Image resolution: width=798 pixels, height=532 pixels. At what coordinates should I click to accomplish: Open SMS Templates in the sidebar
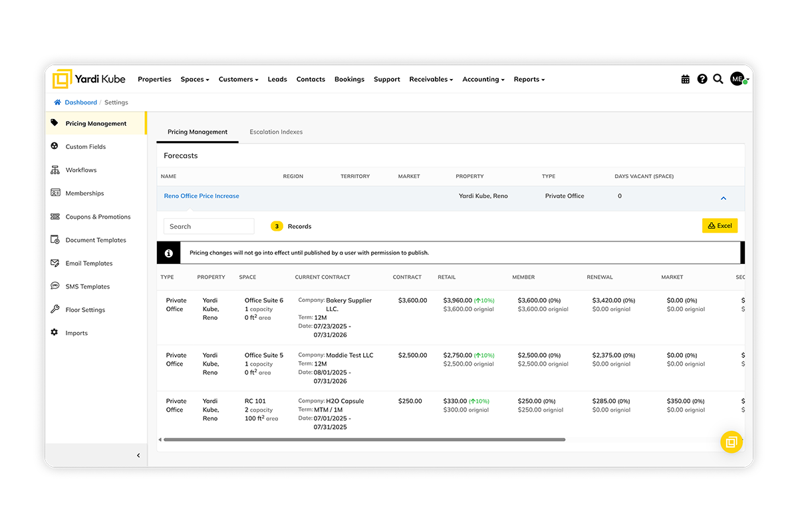click(x=87, y=287)
